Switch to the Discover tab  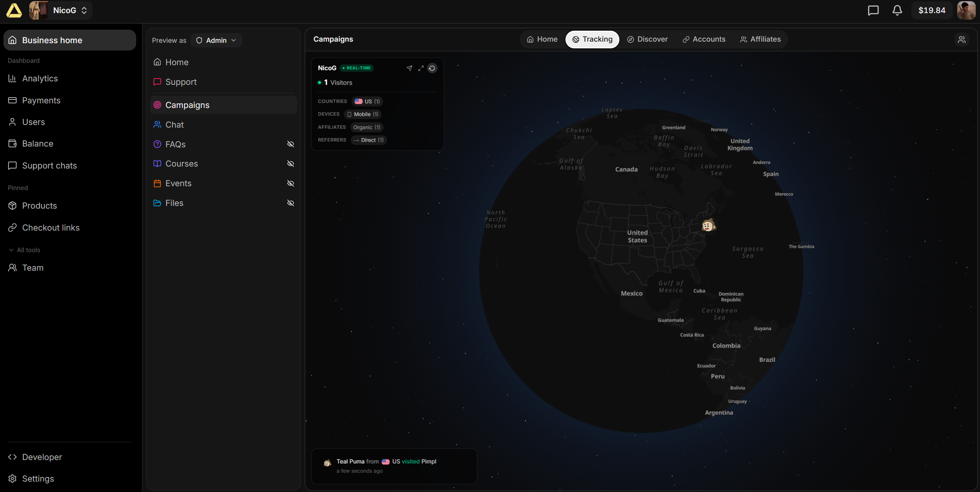(647, 39)
